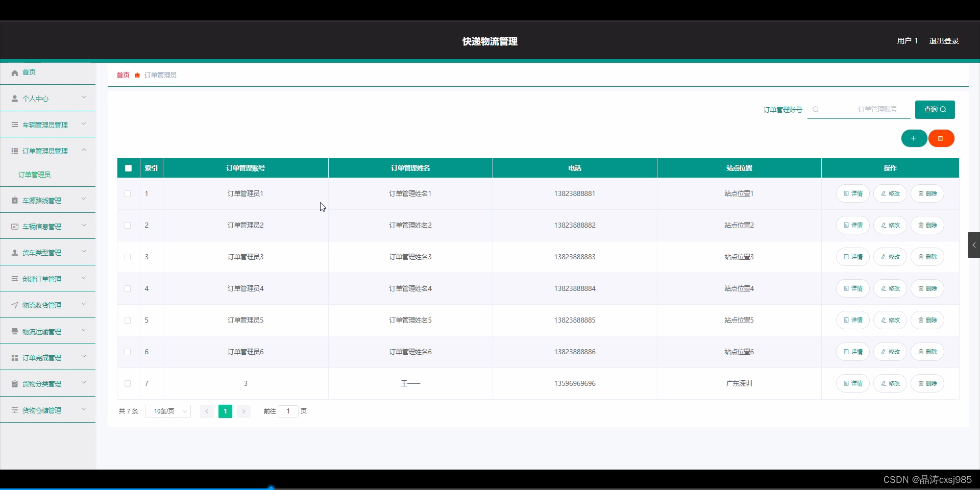Viewport: 980px width, 490px height.
Task: Click 删除 for 订单管理员6
Action: pos(927,352)
